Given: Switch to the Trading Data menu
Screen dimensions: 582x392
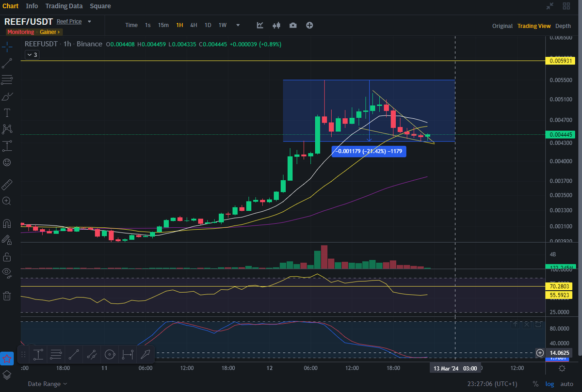Looking at the screenshot, I should [x=64, y=6].
